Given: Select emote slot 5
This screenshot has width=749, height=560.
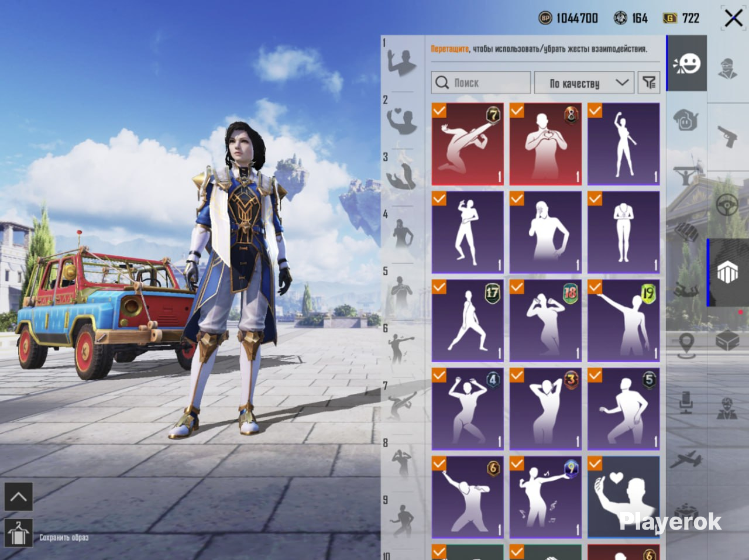Looking at the screenshot, I should (x=401, y=291).
